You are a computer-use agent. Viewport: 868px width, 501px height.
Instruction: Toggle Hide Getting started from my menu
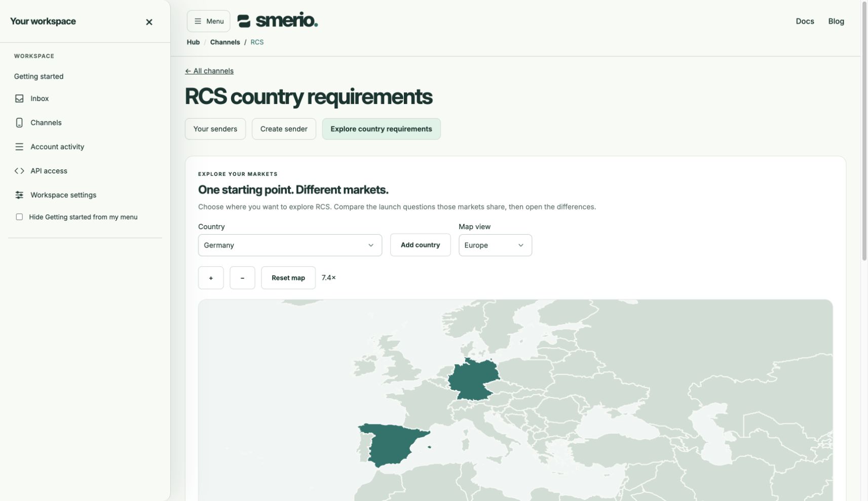19,217
